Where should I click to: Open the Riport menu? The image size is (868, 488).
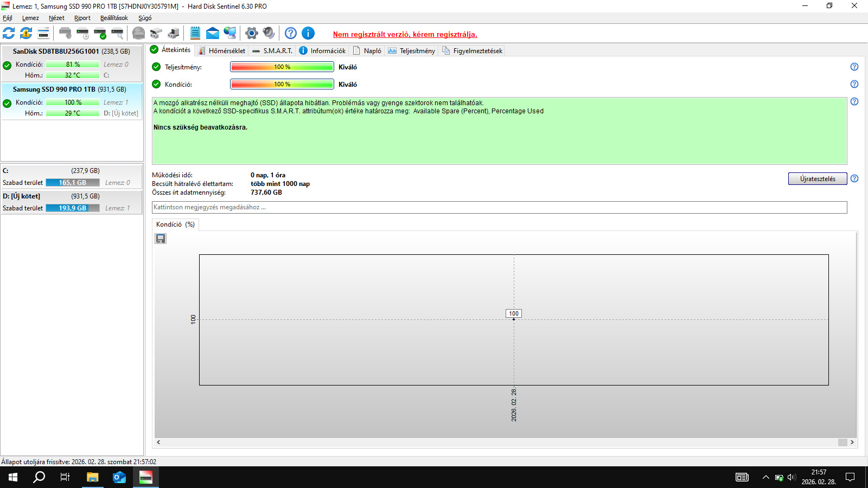(82, 18)
